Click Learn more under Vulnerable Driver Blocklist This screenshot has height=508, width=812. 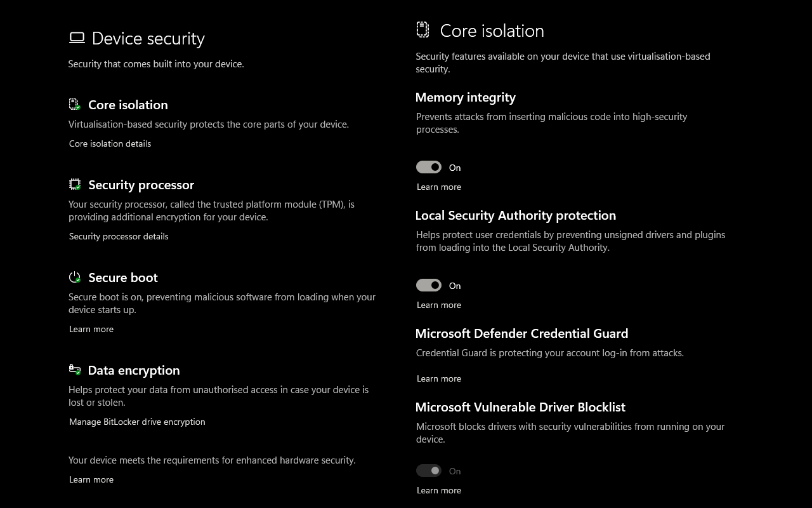pos(439,490)
